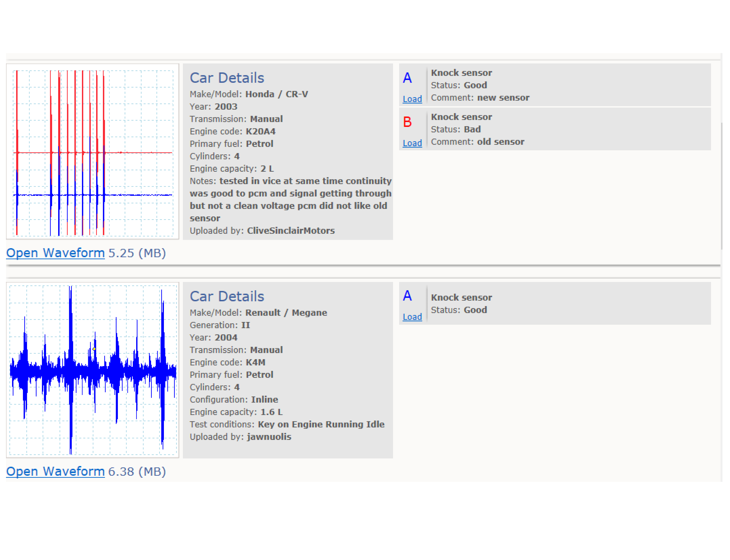Click 'Engine capacity: 1.6 L' text
Screen dimensions: 730x560
pyautogui.click(x=236, y=412)
